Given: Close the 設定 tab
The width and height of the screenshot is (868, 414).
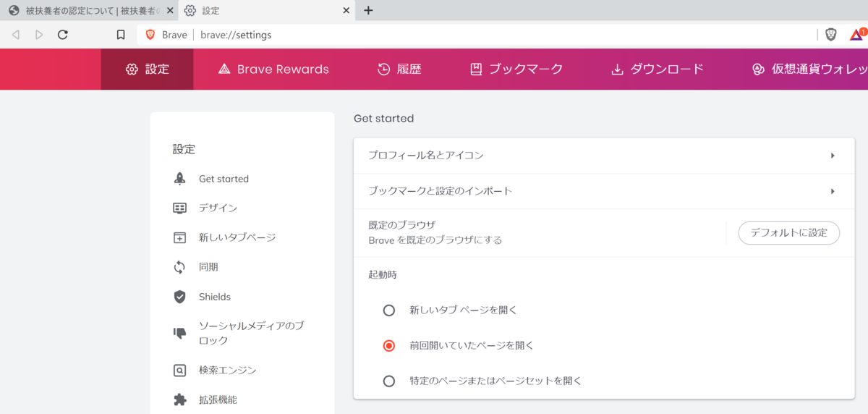Looking at the screenshot, I should (346, 10).
